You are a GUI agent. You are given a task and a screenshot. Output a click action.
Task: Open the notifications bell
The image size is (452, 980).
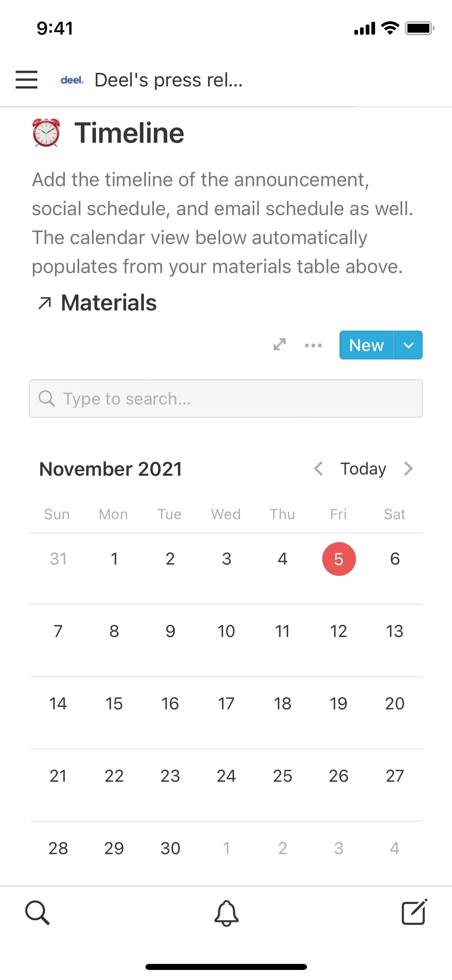click(226, 913)
